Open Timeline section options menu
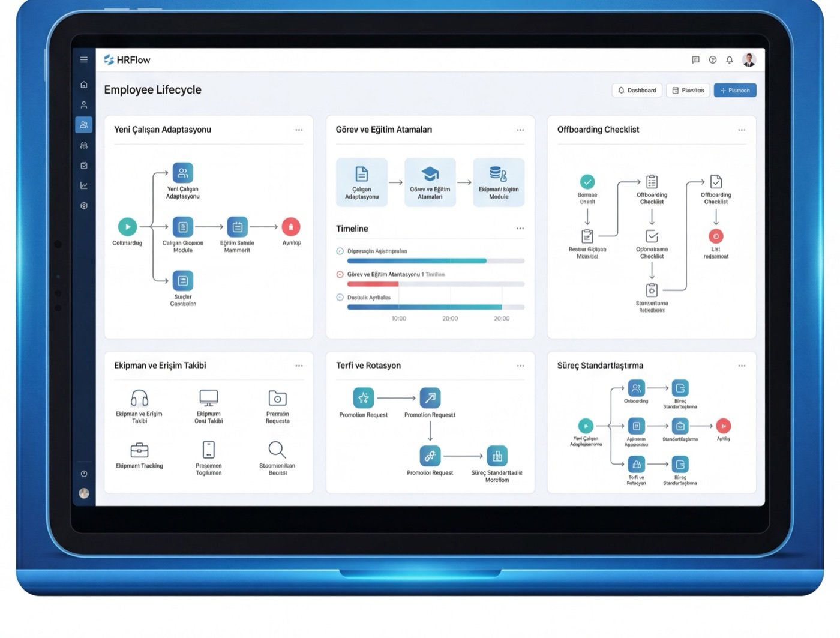Screen dimensions: 840x638 (520, 229)
